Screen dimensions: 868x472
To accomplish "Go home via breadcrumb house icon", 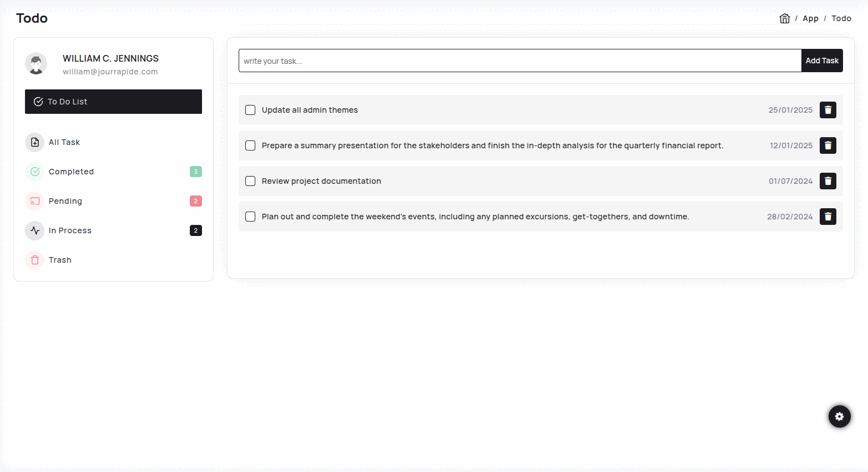I will [x=784, y=18].
